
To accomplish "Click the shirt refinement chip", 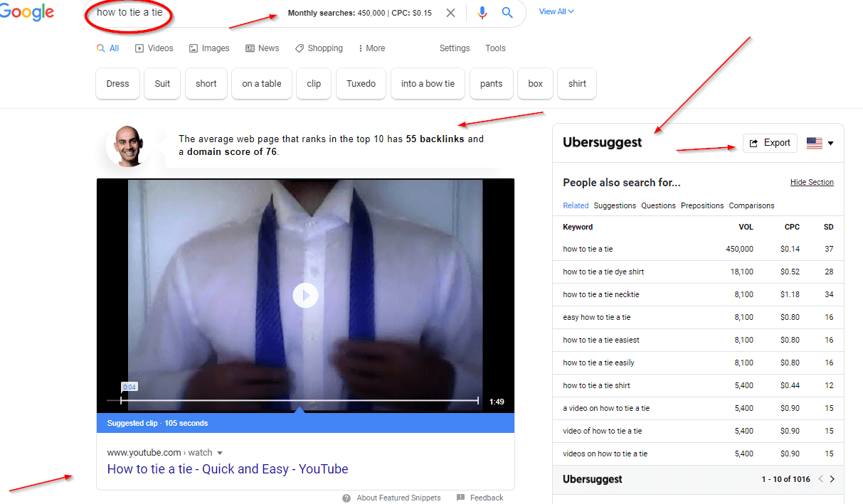I will point(577,83).
